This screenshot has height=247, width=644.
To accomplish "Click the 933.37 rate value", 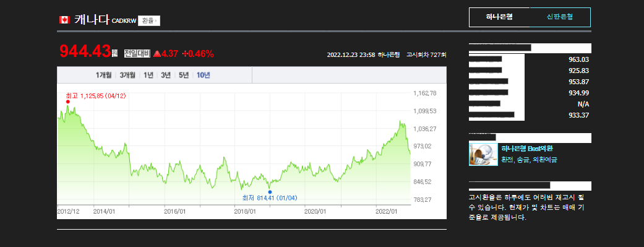I will click(x=578, y=115).
